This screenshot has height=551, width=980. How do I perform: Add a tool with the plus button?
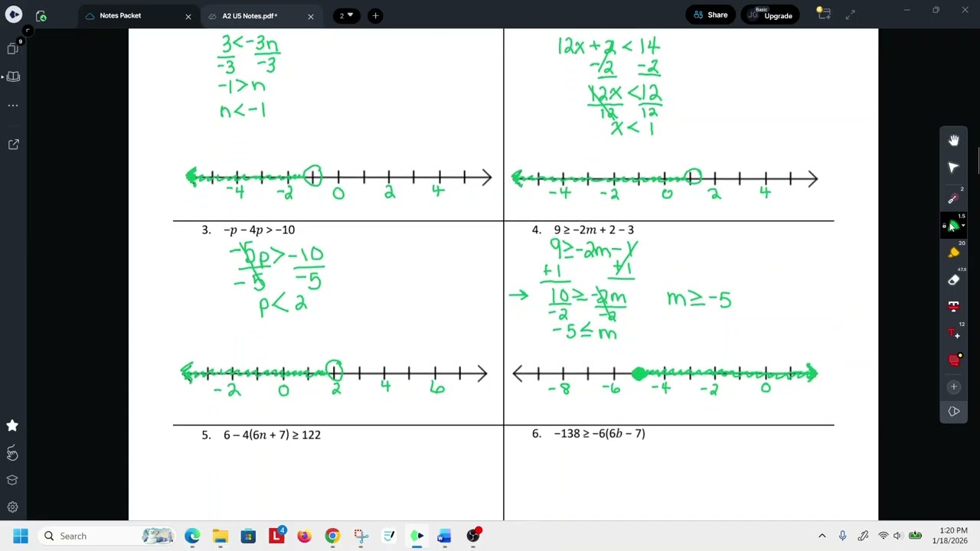click(954, 387)
